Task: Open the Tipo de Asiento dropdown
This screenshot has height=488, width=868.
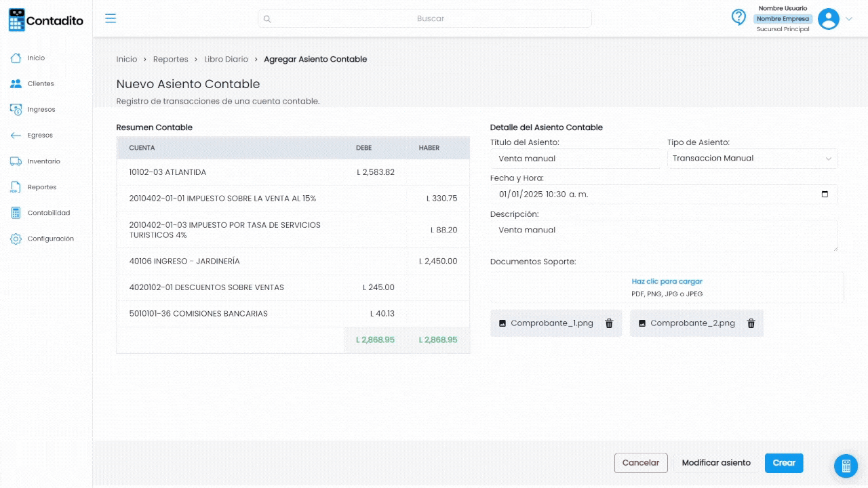Action: [753, 159]
